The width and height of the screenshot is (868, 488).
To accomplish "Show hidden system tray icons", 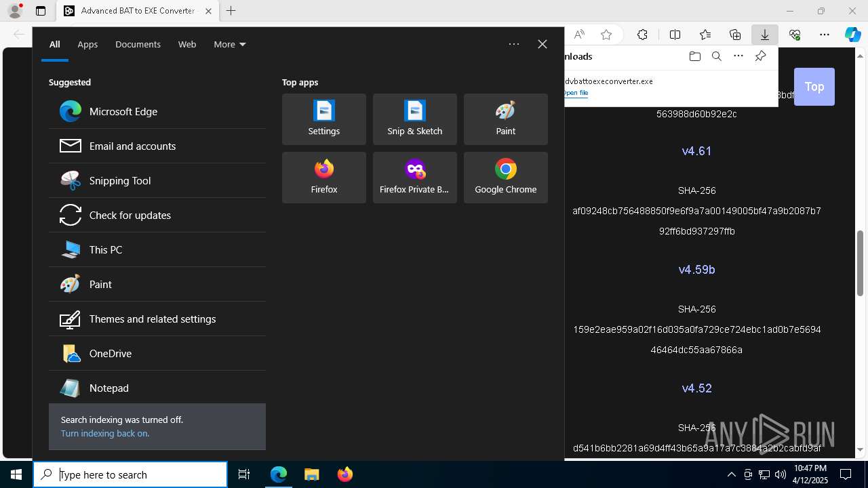I will tap(731, 474).
